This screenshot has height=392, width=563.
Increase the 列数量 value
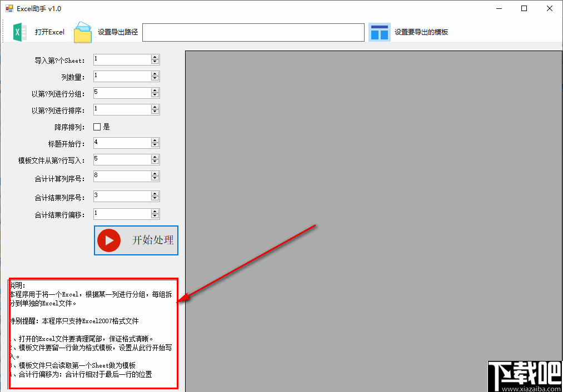[155, 73]
